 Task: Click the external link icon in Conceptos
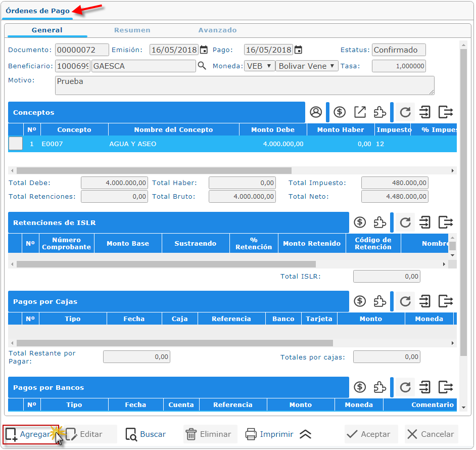coord(360,112)
